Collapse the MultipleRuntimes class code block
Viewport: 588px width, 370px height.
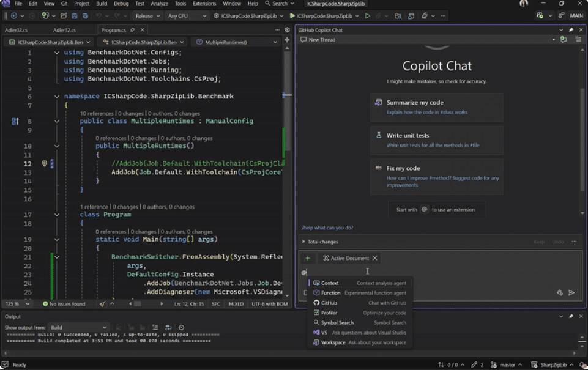click(x=57, y=121)
